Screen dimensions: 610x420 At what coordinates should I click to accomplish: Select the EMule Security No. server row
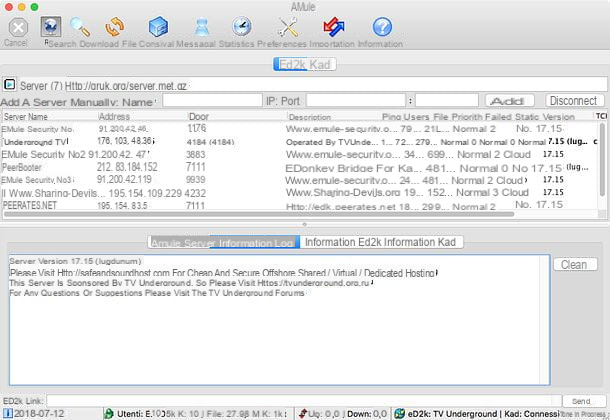click(x=299, y=129)
